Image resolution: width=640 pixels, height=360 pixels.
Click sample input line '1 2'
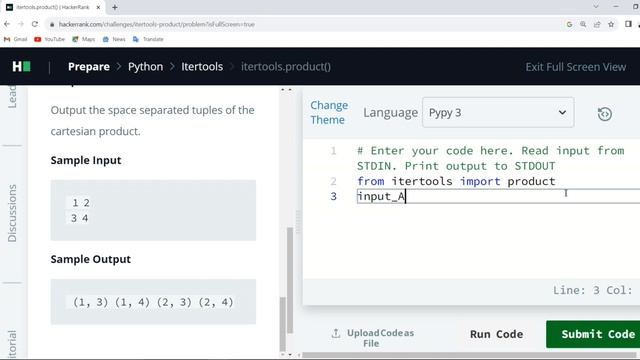[81, 203]
